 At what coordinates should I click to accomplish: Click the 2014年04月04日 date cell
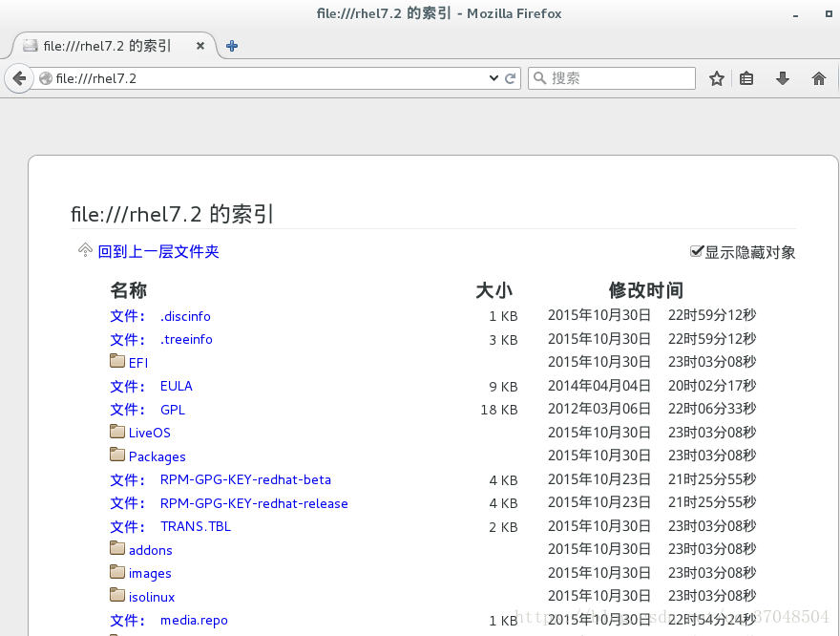coord(598,386)
